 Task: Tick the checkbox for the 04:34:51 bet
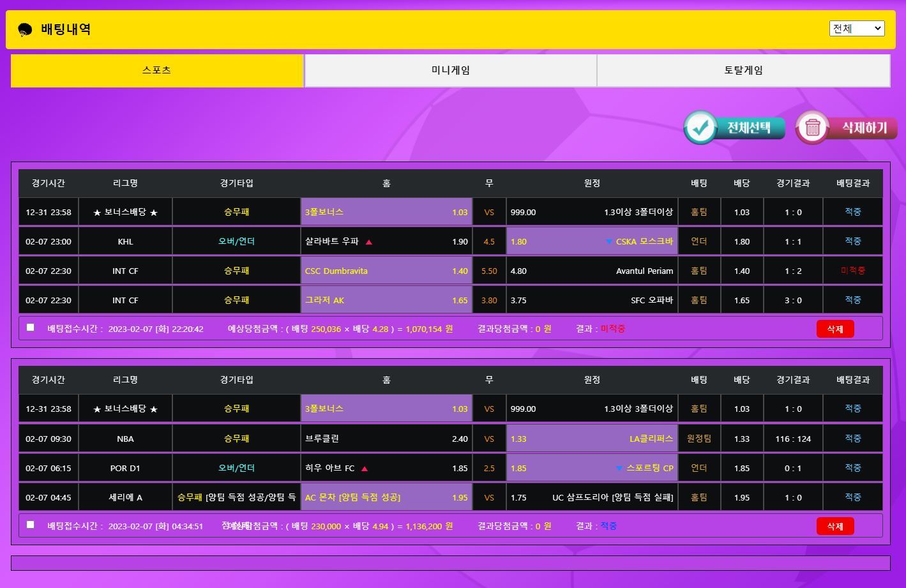point(31,525)
